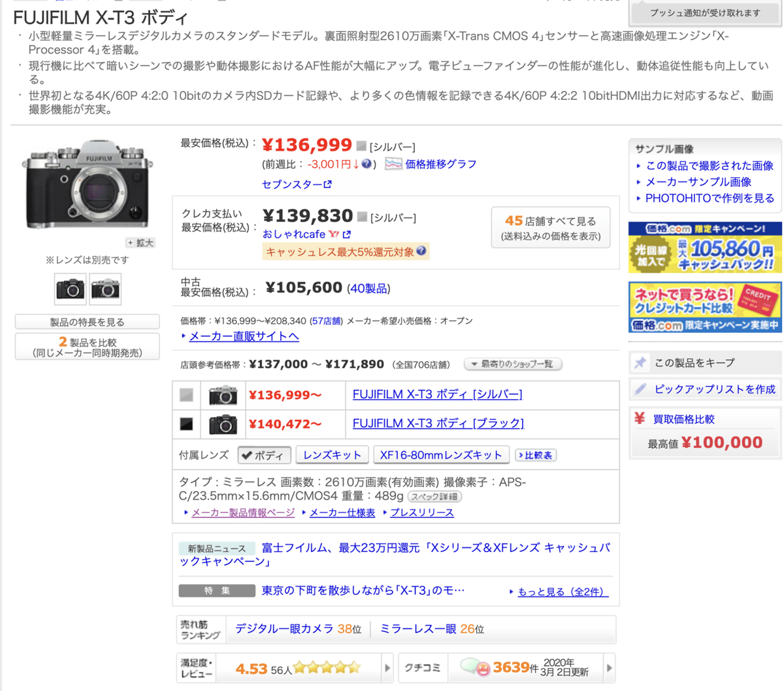The width and height of the screenshot is (784, 691).
Task: Open スペック詳細 spec details button
Action: pyautogui.click(x=434, y=497)
